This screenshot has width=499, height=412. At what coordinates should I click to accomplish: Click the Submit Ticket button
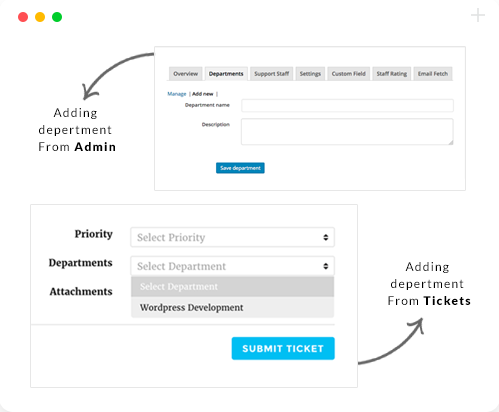point(283,348)
